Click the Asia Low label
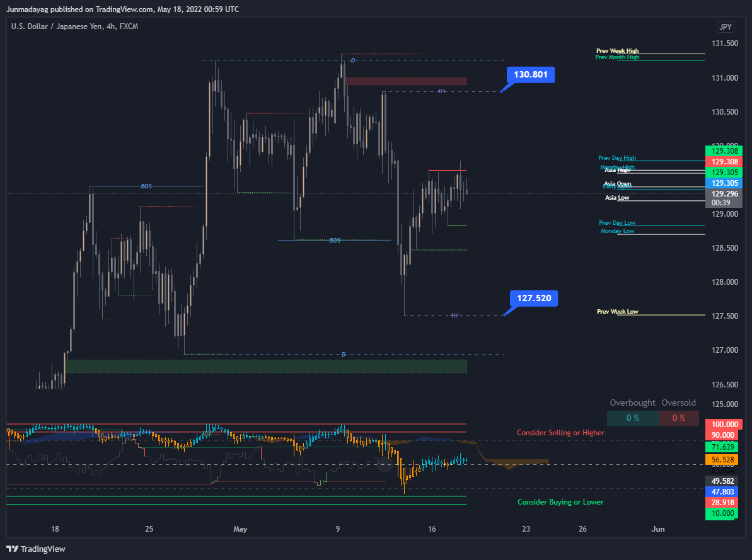Screen dimensions: 752x560 (616, 198)
